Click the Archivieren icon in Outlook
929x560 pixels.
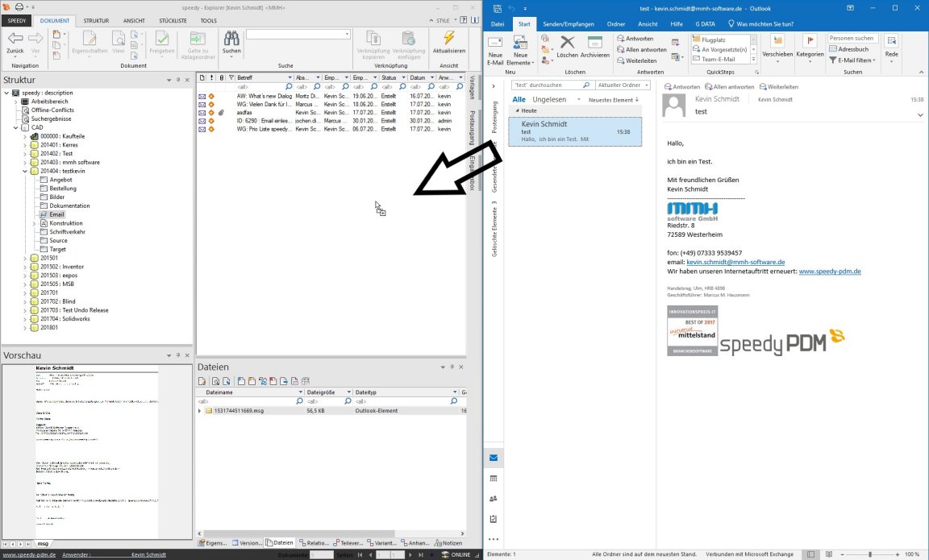595,44
